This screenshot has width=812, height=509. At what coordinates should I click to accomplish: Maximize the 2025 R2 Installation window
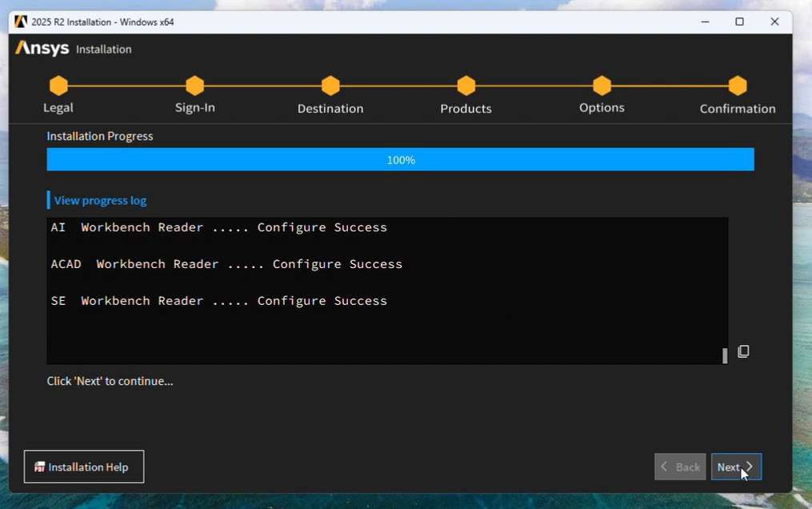click(739, 22)
